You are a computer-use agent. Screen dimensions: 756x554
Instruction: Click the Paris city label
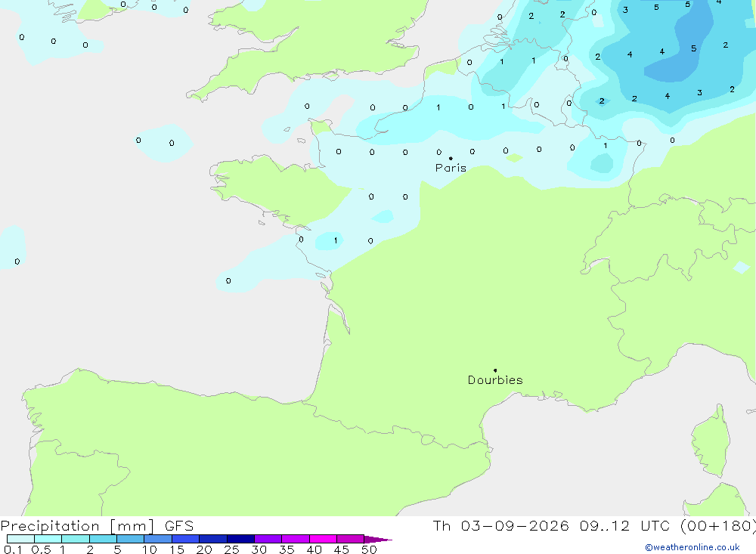tap(451, 168)
